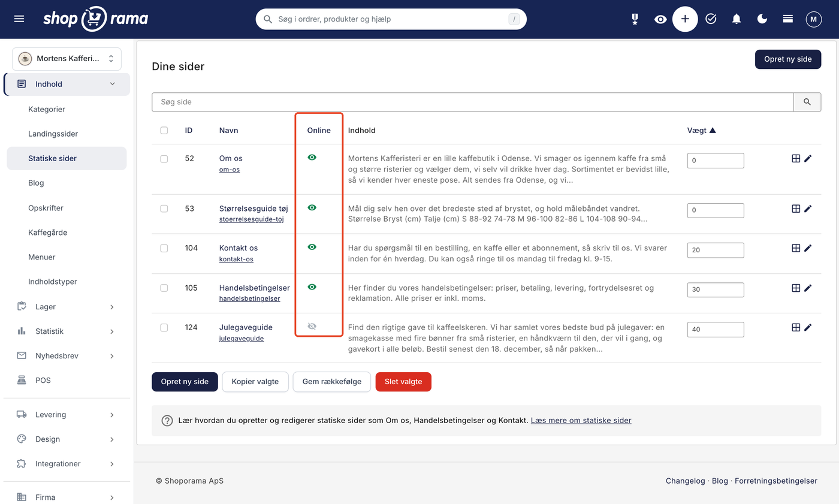839x504 pixels.
Task: Toggle the select-all checkbox in table header
Action: point(164,130)
